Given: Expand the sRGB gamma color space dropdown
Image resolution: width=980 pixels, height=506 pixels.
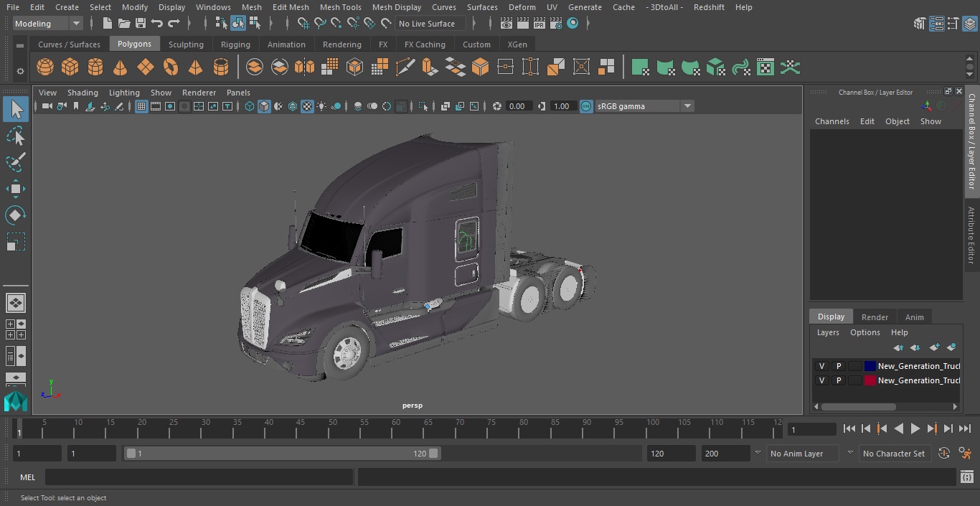Looking at the screenshot, I should click(687, 106).
